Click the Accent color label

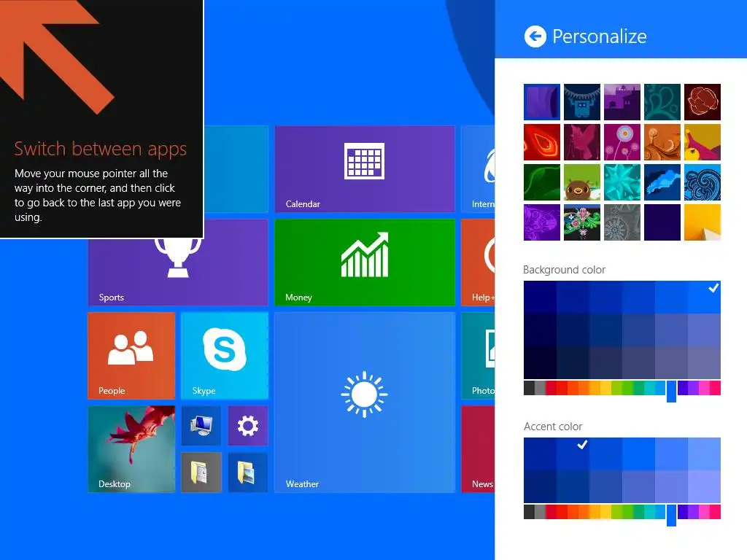click(x=553, y=427)
